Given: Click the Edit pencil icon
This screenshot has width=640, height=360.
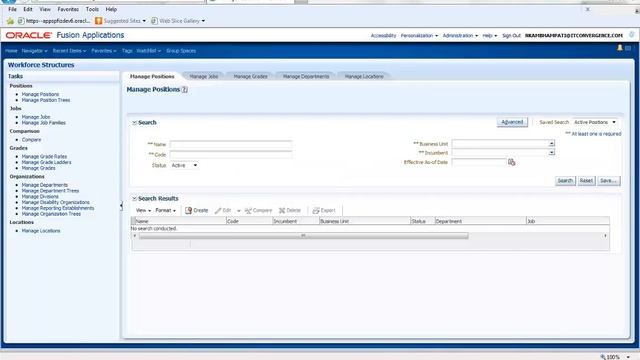Looking at the screenshot, I should tap(218, 211).
